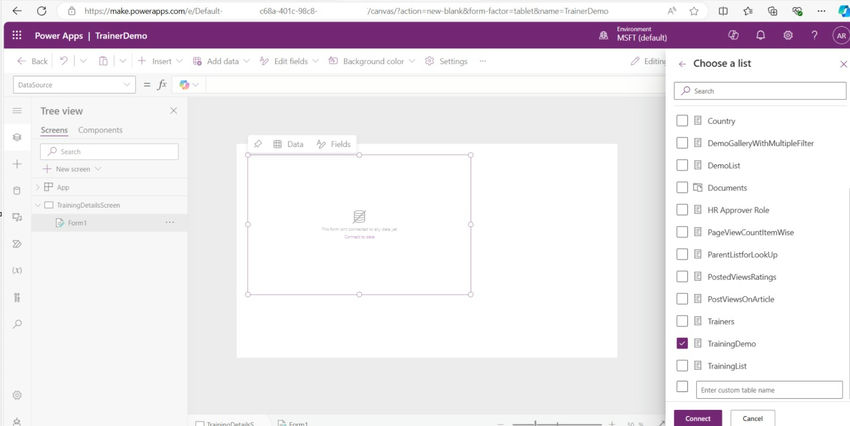Screen dimensions: 850x426
Task: Expand the App node in tree view
Action: (37, 187)
